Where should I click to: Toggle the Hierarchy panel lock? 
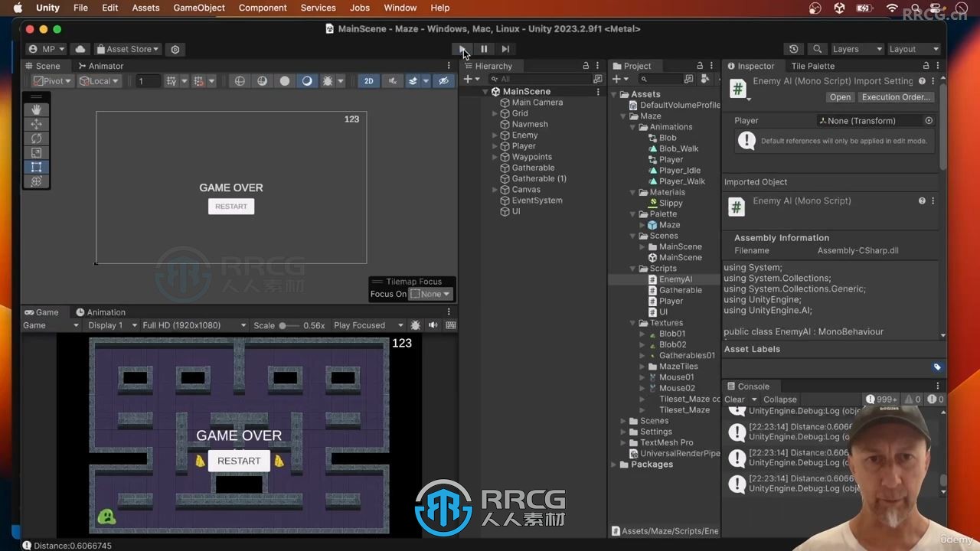point(586,66)
